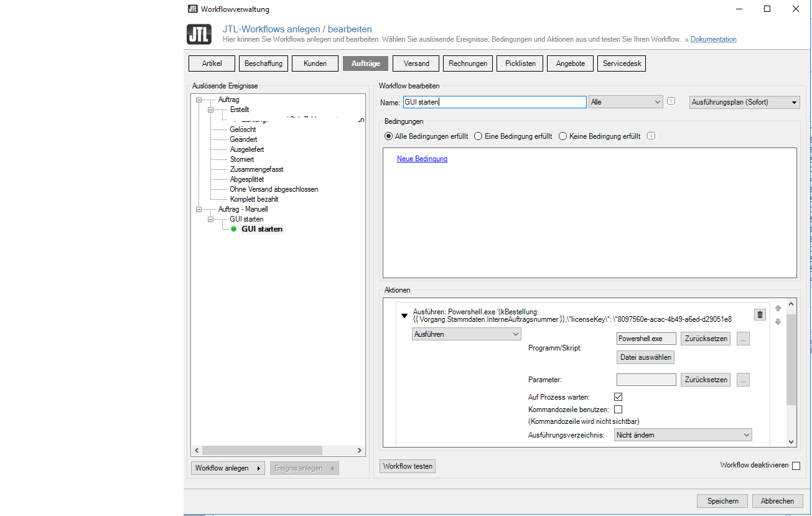Select Ohne Versand abgeschlossen event
Screen dimensions: 812x516
(274, 189)
